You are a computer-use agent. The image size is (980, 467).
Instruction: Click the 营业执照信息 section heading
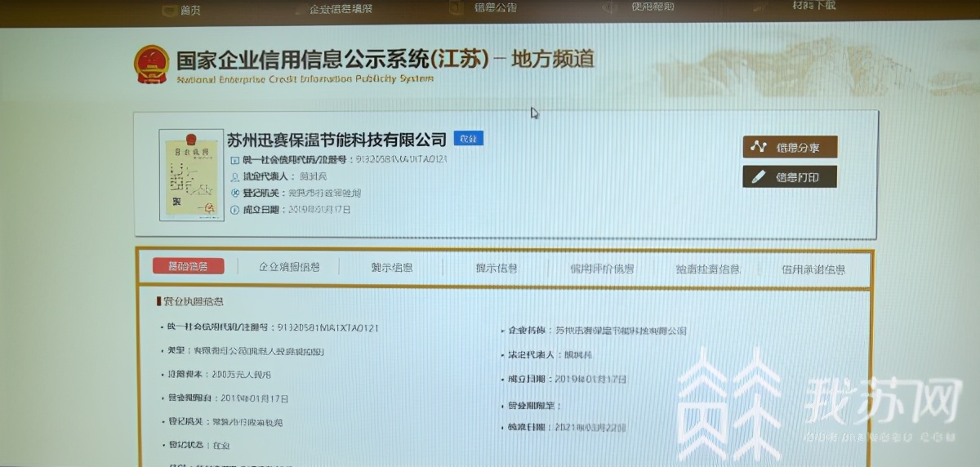190,301
